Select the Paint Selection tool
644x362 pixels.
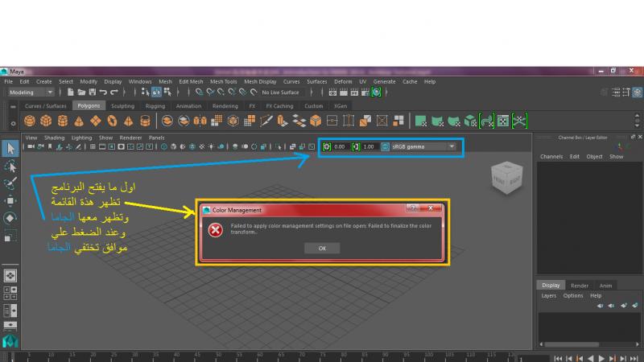pos(10,183)
